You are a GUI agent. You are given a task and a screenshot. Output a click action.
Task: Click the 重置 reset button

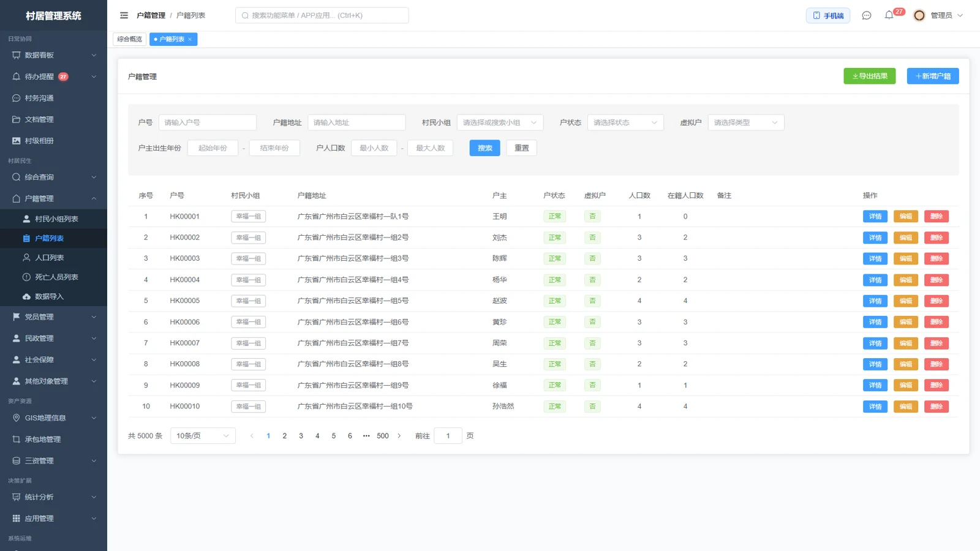522,148
